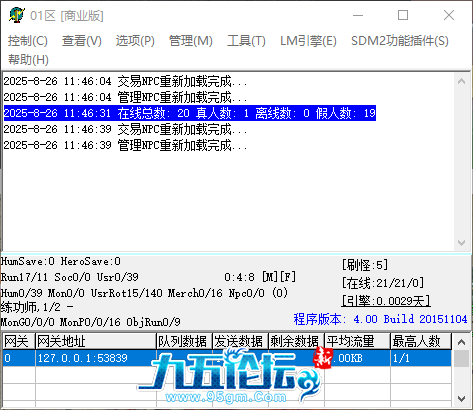Click the 队列数据 column header
The width and height of the screenshot is (473, 410).
[x=185, y=341]
